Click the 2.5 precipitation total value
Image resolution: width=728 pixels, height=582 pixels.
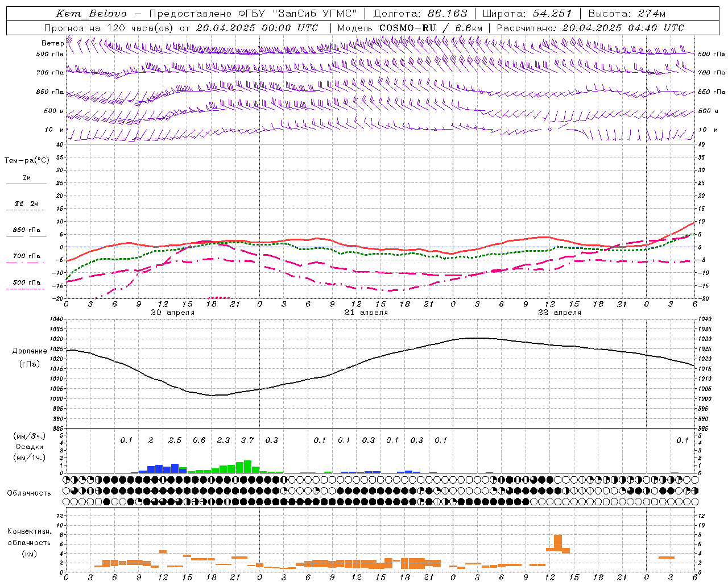(175, 440)
